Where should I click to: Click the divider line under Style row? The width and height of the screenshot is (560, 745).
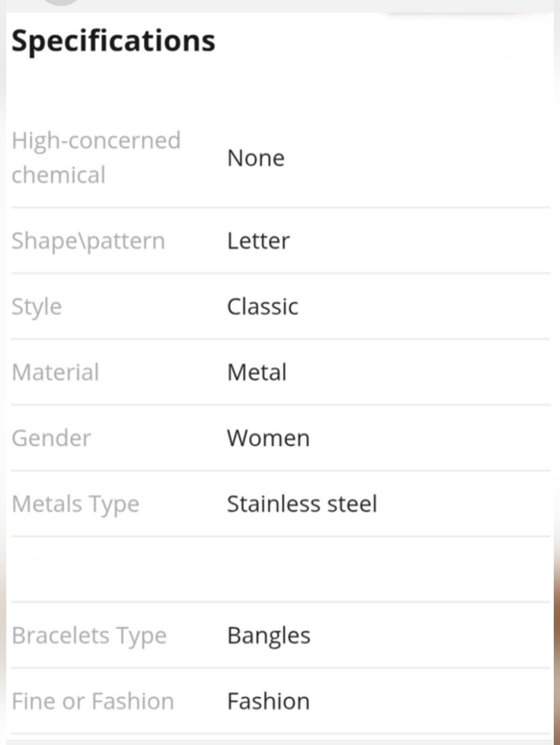click(281, 339)
